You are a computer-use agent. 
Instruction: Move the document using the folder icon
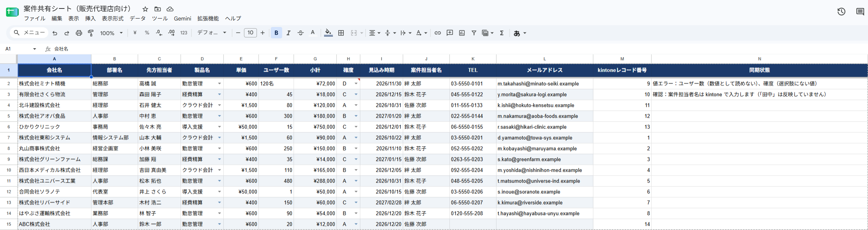(x=157, y=9)
